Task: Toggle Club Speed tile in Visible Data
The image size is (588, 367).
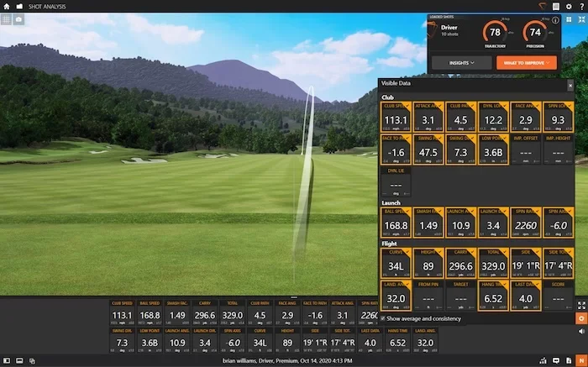Action: click(396, 117)
